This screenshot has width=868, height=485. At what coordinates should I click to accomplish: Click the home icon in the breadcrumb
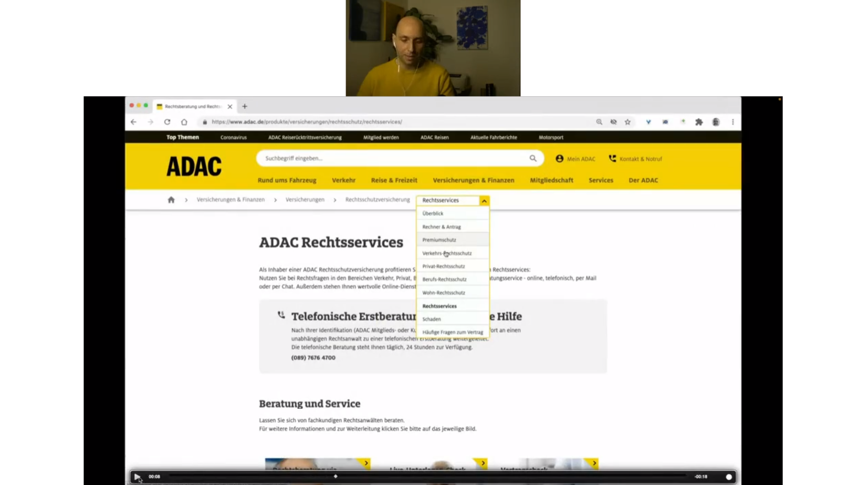[x=171, y=200]
